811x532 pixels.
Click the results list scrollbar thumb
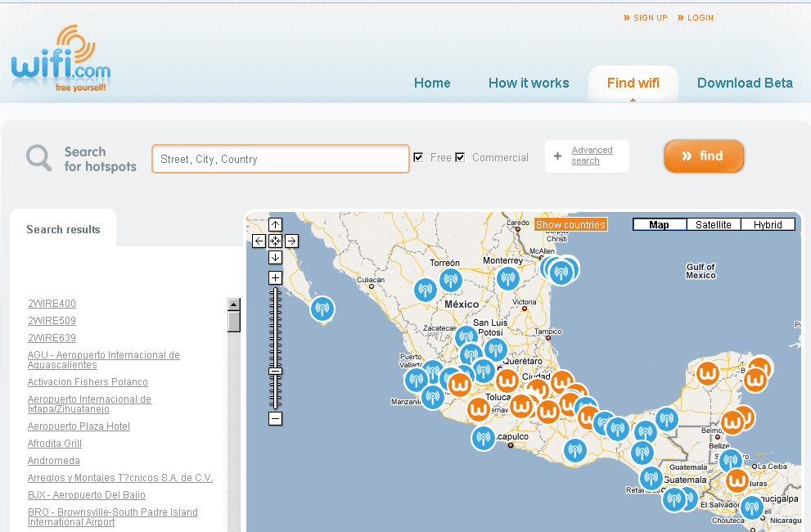(x=234, y=322)
